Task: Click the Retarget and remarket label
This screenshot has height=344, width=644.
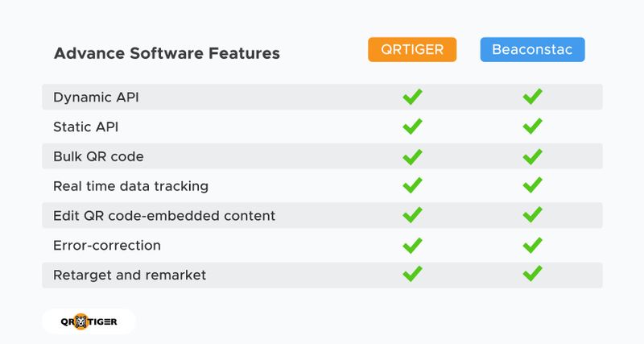Action: [130, 275]
